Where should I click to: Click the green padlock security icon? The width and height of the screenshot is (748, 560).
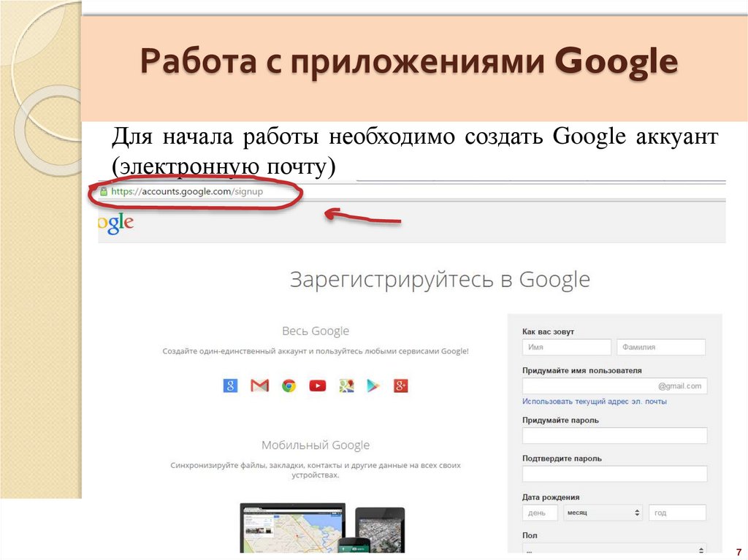pyautogui.click(x=104, y=191)
